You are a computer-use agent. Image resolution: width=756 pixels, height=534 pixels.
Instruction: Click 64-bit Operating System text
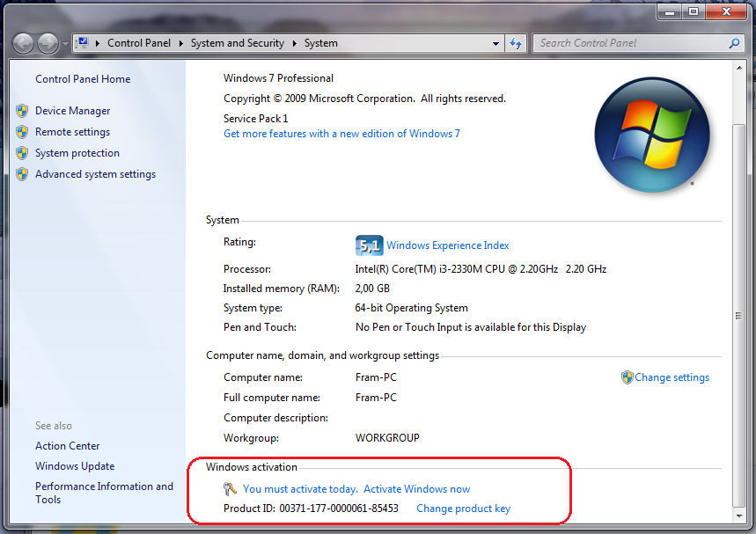pos(411,308)
